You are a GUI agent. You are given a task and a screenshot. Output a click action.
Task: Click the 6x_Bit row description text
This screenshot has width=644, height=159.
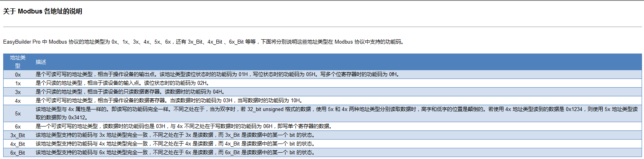(x=175, y=152)
